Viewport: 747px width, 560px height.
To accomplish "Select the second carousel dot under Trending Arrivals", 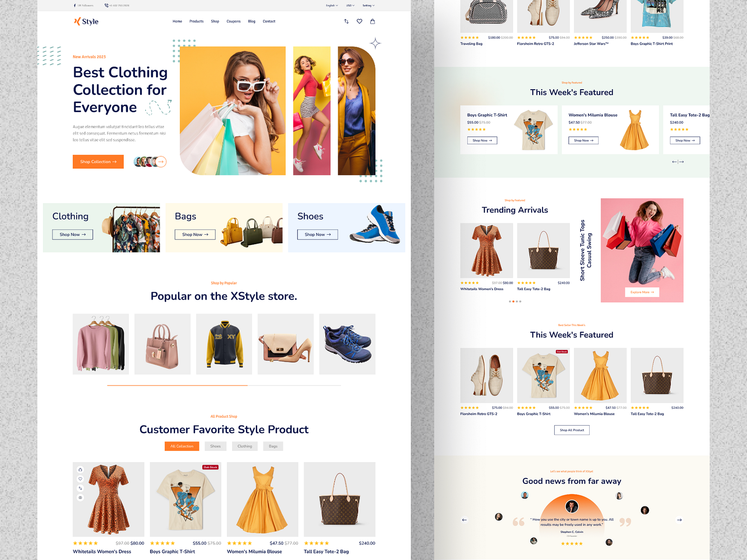I will [514, 301].
